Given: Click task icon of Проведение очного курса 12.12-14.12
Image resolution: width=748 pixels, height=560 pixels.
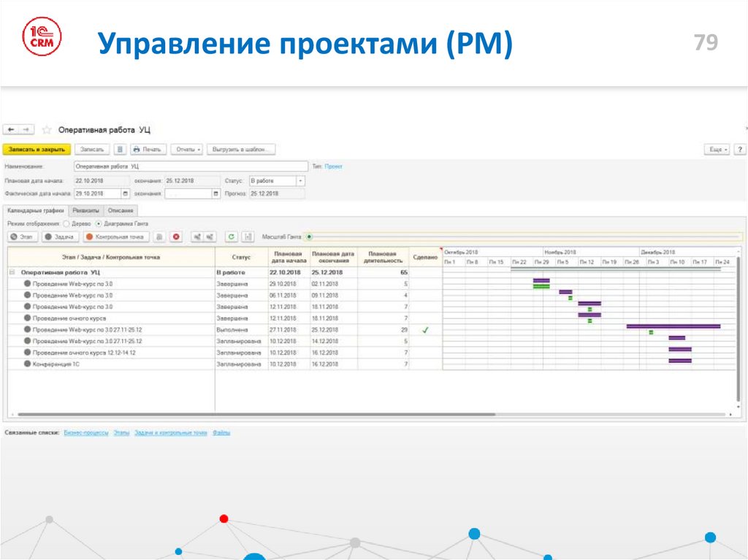Looking at the screenshot, I should click(28, 353).
